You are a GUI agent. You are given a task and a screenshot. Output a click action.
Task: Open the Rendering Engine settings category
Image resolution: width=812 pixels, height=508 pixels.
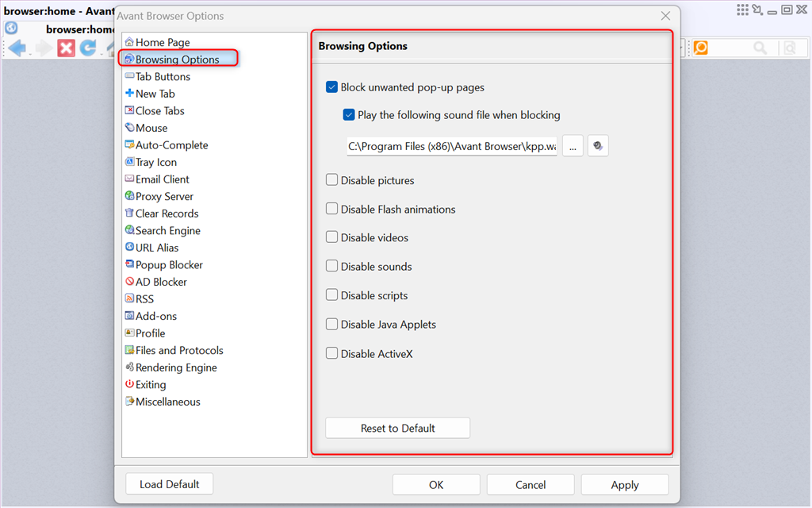(171, 368)
